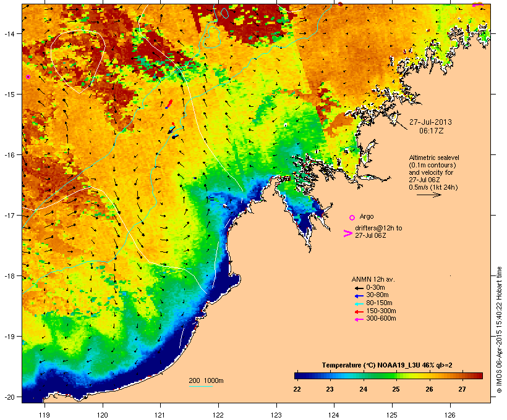
Task: Click the latitude label -14
Action: (x=9, y=33)
